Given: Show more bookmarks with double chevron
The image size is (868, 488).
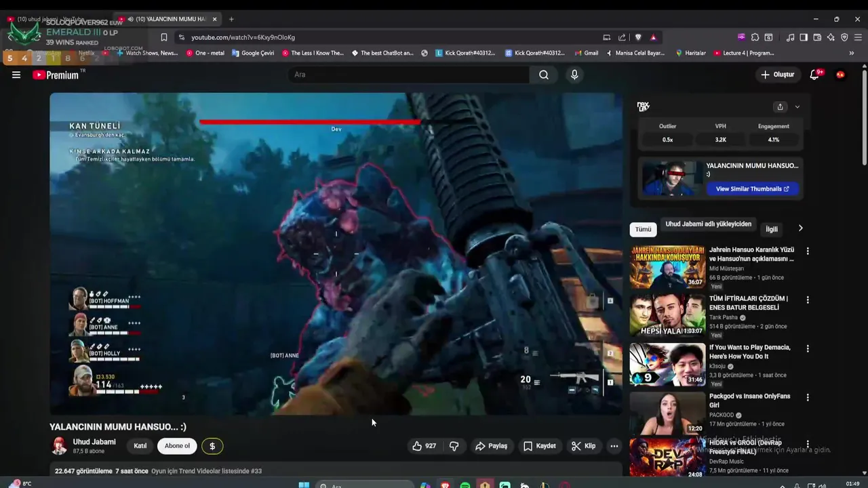Looking at the screenshot, I should 852,53.
